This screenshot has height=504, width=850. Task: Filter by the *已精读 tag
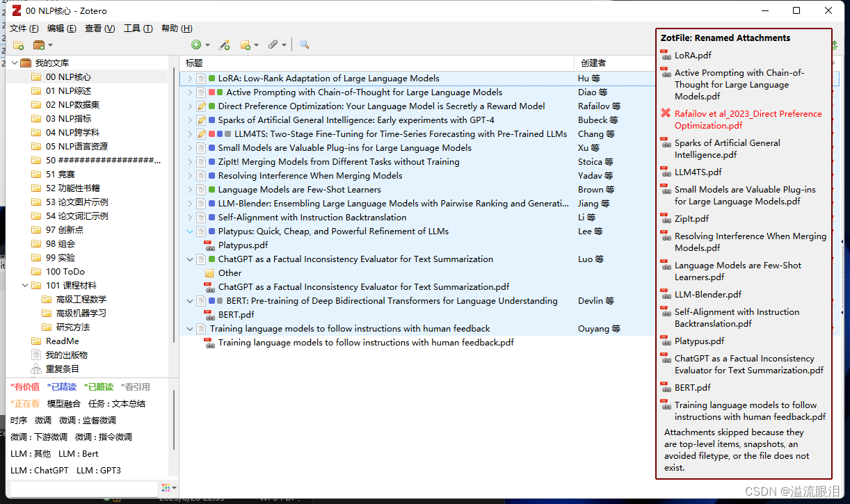pos(62,387)
